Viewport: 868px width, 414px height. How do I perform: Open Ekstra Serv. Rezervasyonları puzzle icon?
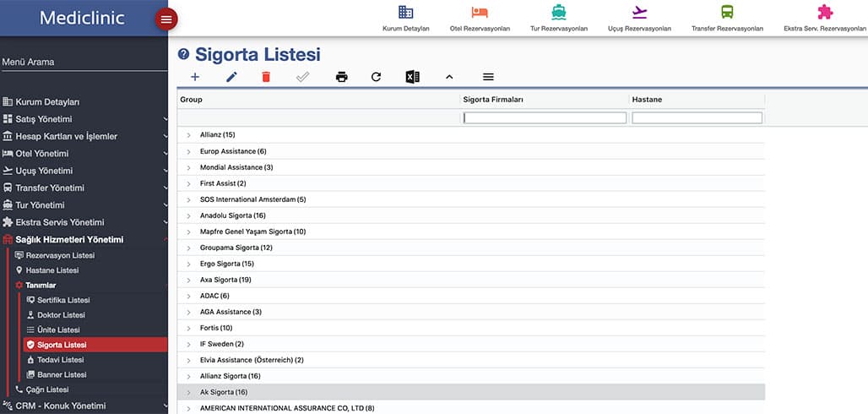(825, 12)
